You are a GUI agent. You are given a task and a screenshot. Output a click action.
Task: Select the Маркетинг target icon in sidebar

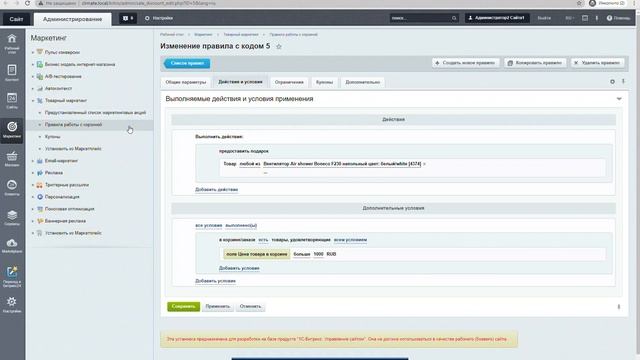tap(12, 127)
